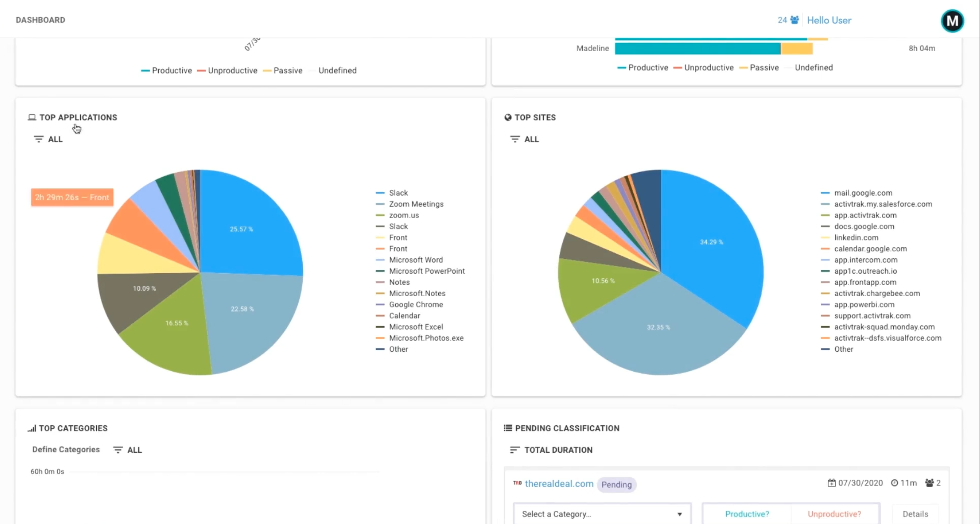This screenshot has width=980, height=524.
Task: Click the filter icon in Top Sites
Action: pos(515,139)
